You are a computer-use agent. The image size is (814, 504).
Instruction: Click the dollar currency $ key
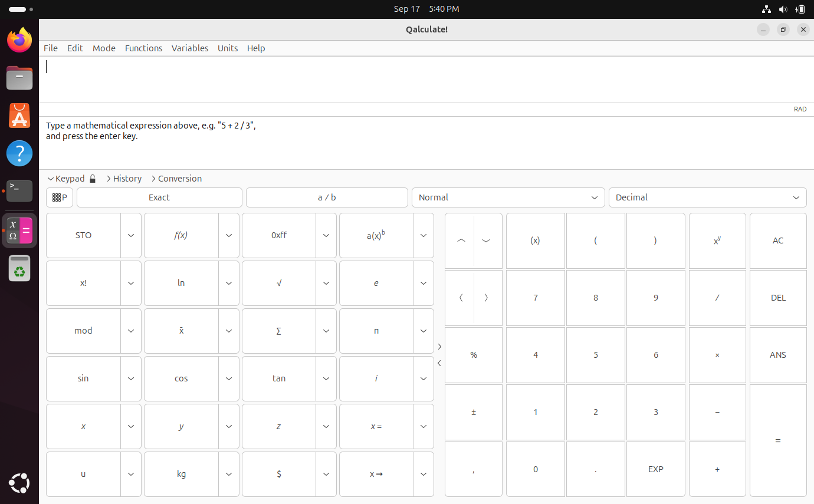[x=278, y=474]
